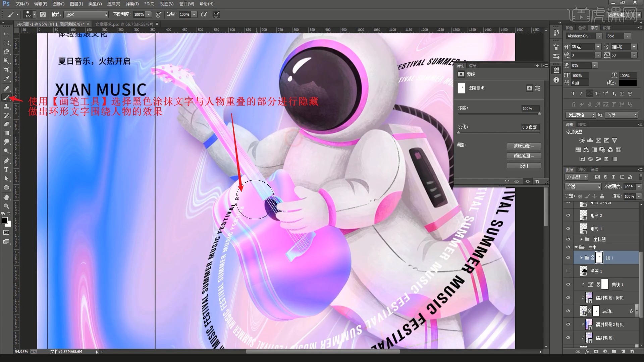Select the Gradient tool
644x362 pixels.
[x=6, y=133]
